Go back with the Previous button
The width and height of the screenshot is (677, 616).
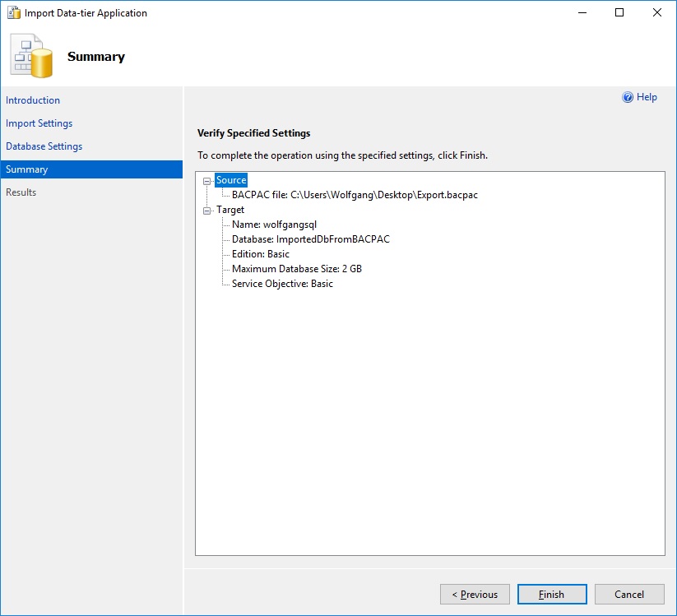[x=475, y=595]
